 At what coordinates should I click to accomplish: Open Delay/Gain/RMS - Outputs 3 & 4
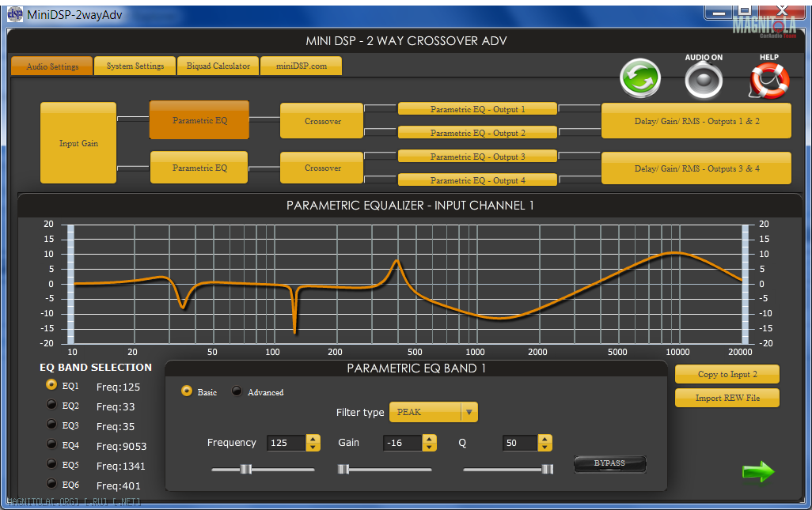(x=696, y=168)
